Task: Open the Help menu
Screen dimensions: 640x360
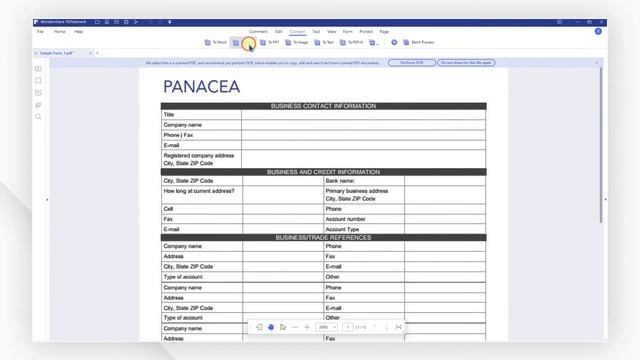Action: (79, 31)
